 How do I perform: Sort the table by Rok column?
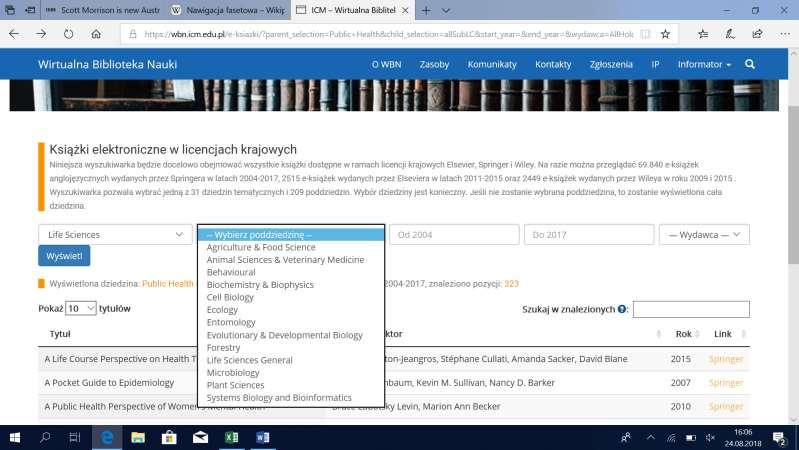pyautogui.click(x=684, y=334)
